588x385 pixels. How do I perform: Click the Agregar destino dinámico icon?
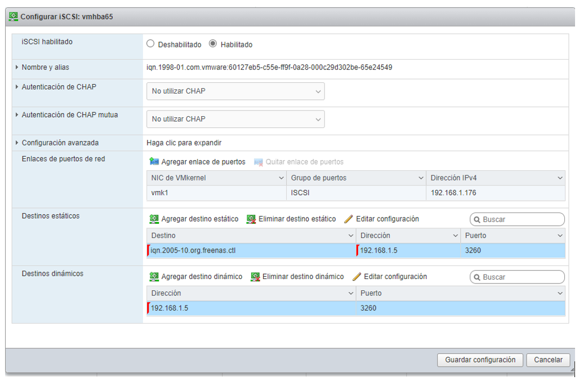click(x=154, y=277)
